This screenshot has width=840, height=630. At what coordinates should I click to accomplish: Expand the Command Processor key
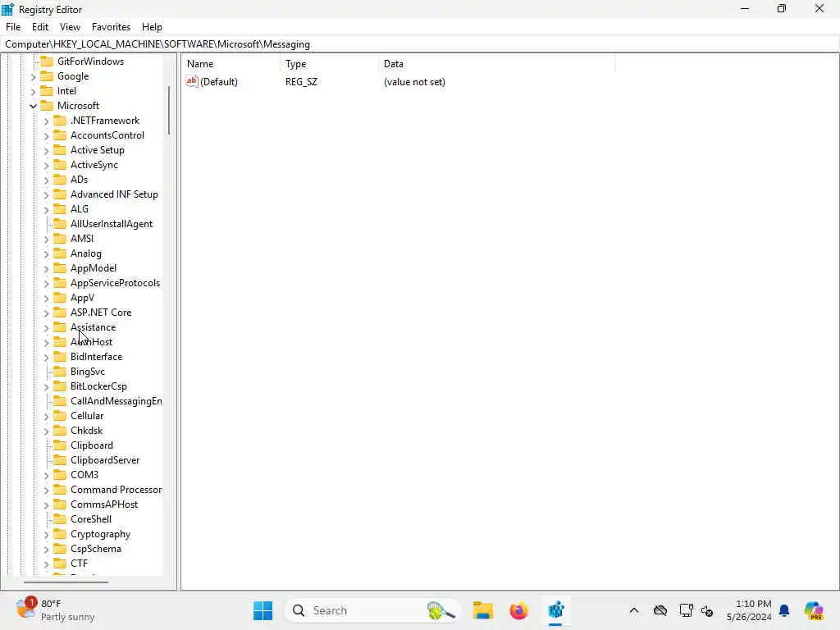click(x=46, y=491)
